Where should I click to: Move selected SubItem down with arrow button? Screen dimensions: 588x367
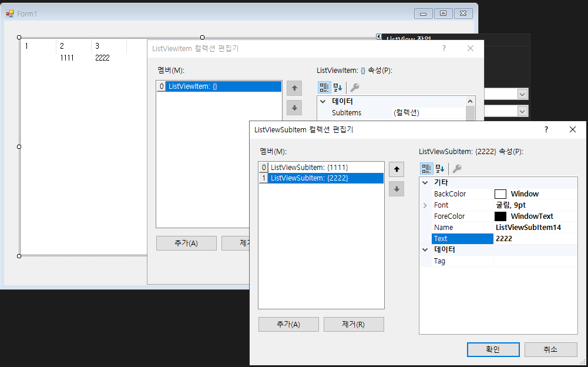coord(397,189)
